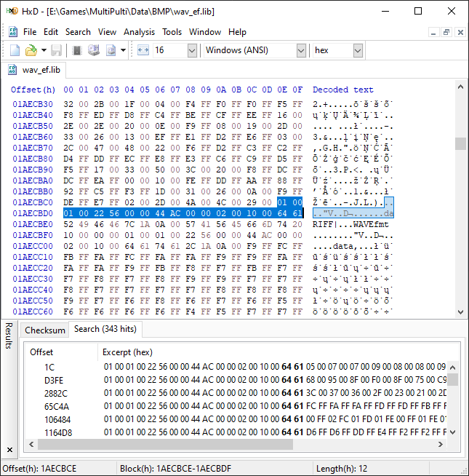Select the Search (343 hits) tab
This screenshot has width=469, height=476.
point(105,329)
